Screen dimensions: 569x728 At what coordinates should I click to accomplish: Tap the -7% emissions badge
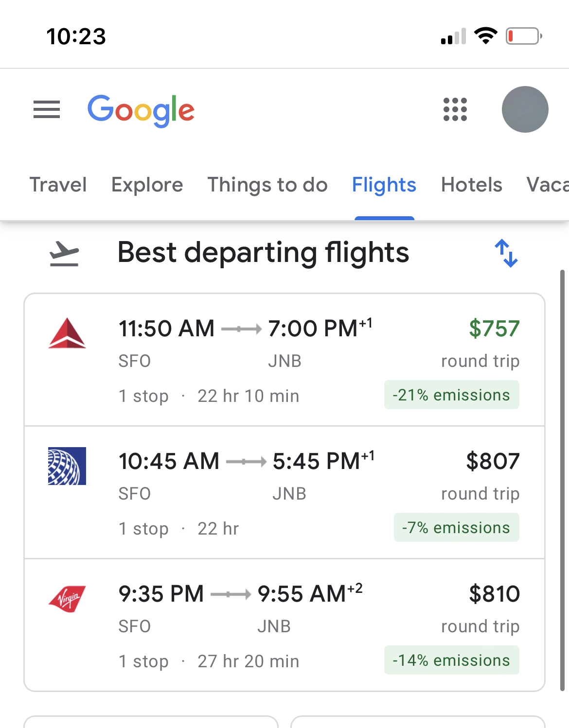457,528
